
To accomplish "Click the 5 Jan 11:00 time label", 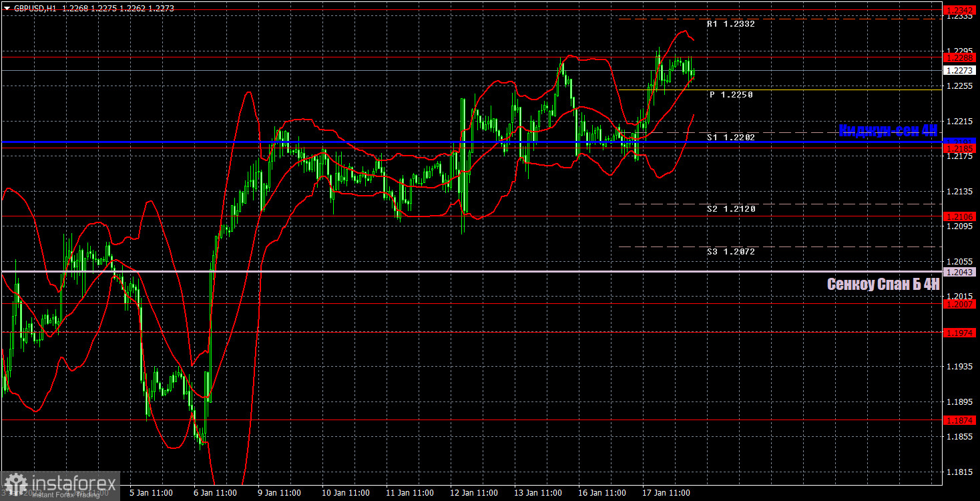I will click(x=152, y=493).
